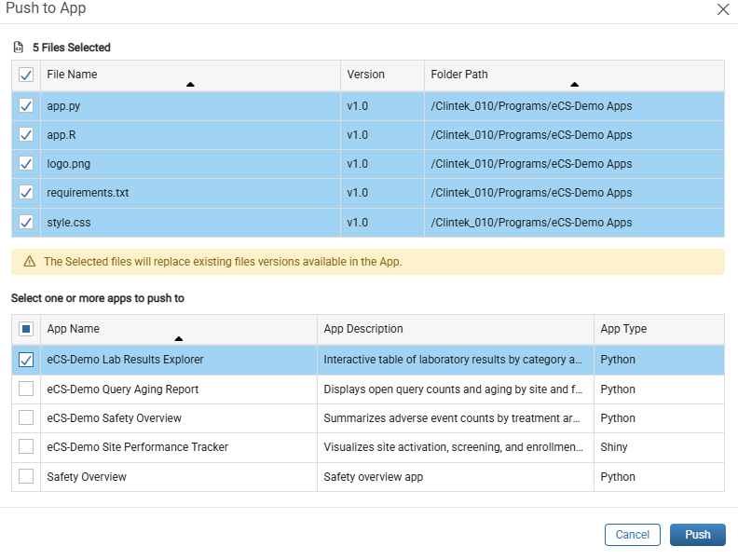This screenshot has width=738, height=560.
Task: Check eCS-Demo Query Aging Report checkbox
Action: tap(26, 389)
